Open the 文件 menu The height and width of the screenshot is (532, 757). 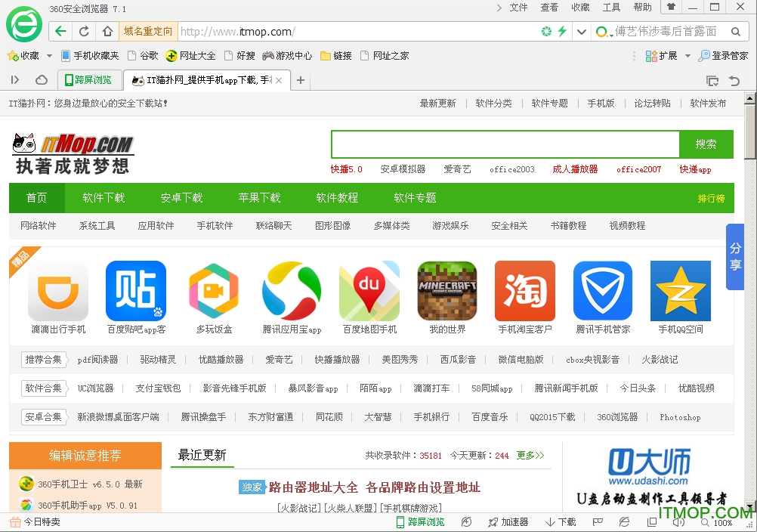(x=518, y=8)
